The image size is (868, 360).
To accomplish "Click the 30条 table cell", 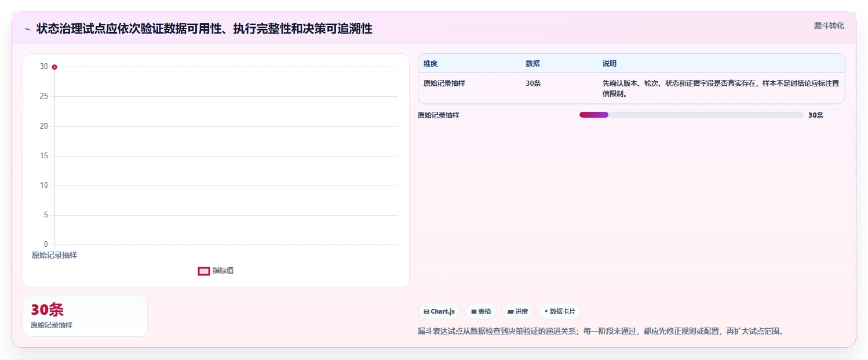I will pos(533,83).
